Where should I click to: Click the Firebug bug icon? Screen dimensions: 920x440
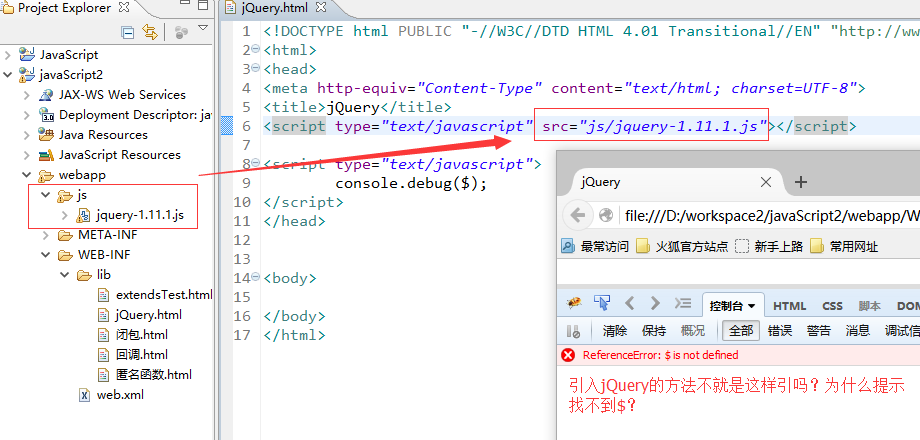pos(574,303)
